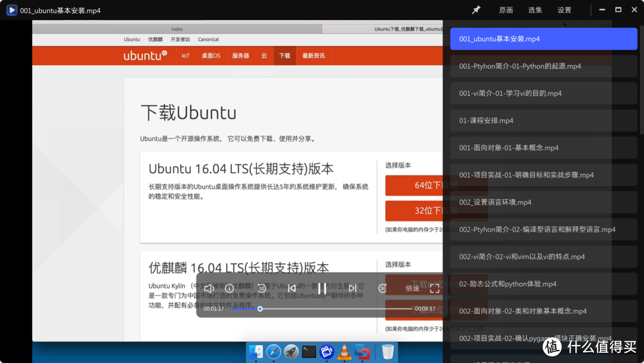The image size is (644, 363).
Task: Click the seek bar progress handle
Action: (260, 309)
